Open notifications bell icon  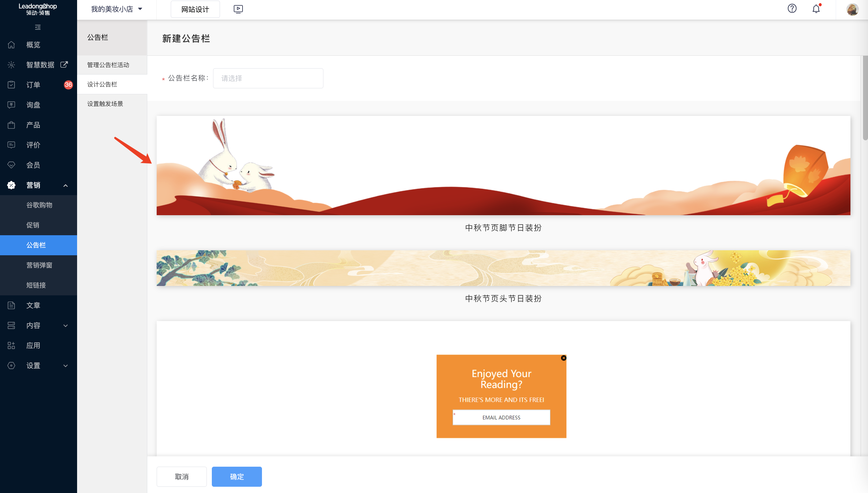coord(816,8)
